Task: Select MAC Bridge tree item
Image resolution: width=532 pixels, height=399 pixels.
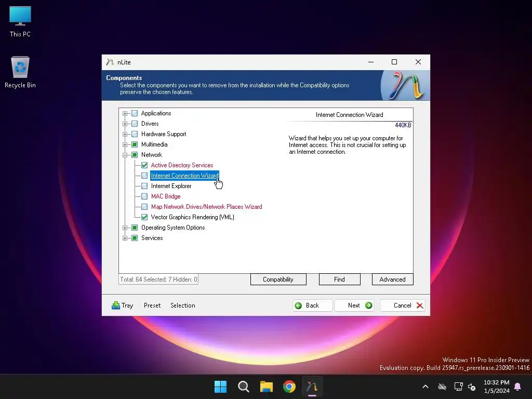Action: (166, 196)
